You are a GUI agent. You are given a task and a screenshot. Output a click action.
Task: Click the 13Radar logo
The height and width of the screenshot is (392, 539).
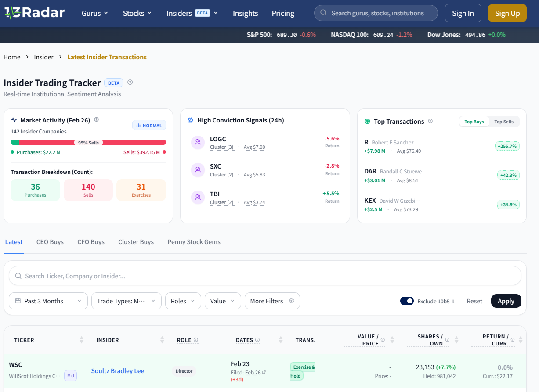(x=34, y=13)
